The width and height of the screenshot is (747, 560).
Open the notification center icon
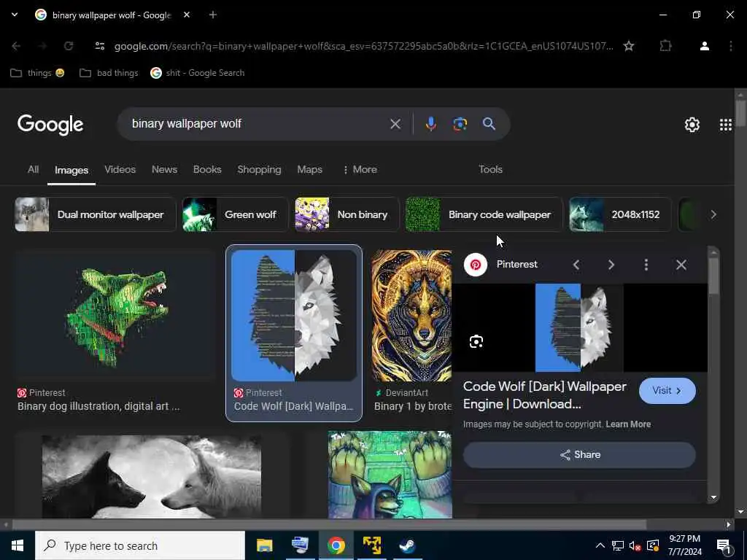[x=724, y=547]
